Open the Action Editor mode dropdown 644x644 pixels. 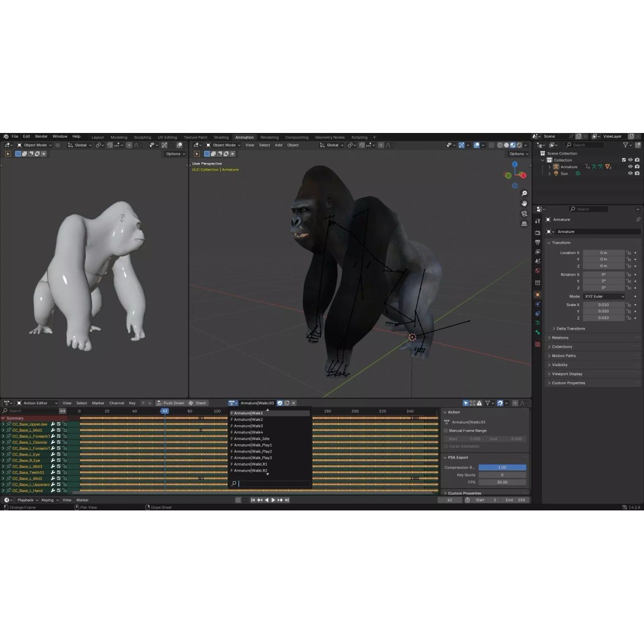(x=38, y=403)
